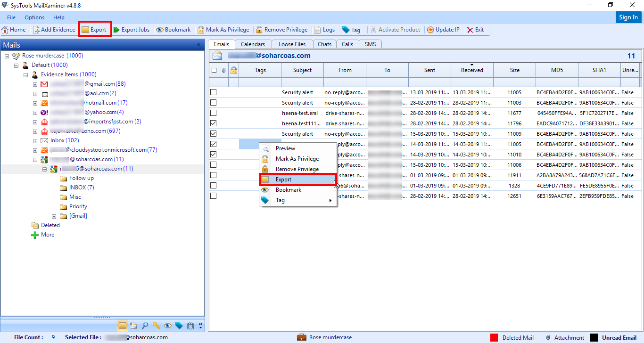Expand the hotmail.com (17) account

(35, 103)
